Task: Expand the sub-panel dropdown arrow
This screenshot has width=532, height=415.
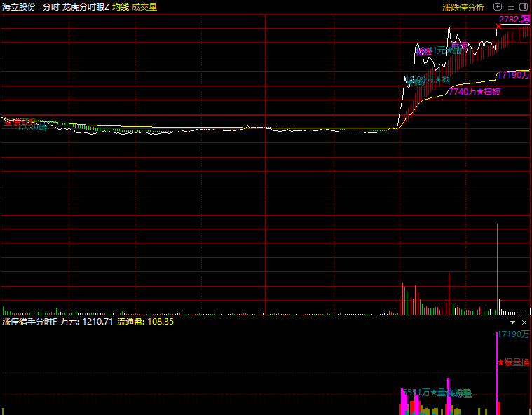Action: (x=513, y=322)
